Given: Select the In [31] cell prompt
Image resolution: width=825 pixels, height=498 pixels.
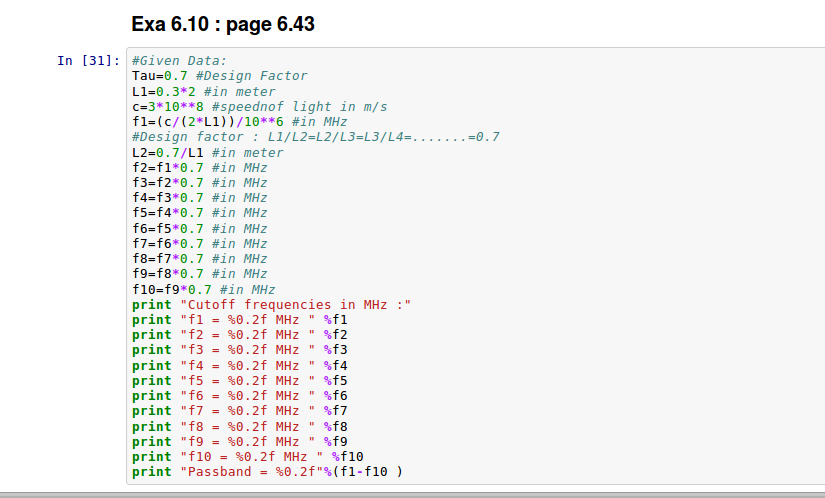Looking at the screenshot, I should pos(88,61).
